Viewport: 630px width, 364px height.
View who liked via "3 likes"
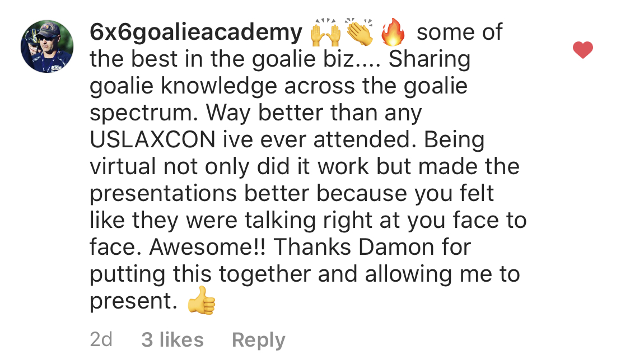coord(172,339)
